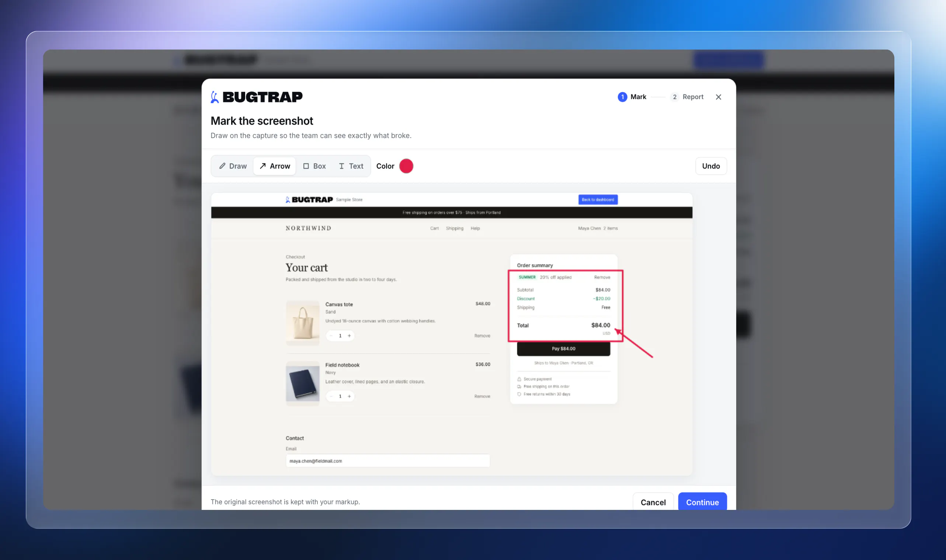
Task: Click the NORTHWIND store logo text
Action: [309, 228]
